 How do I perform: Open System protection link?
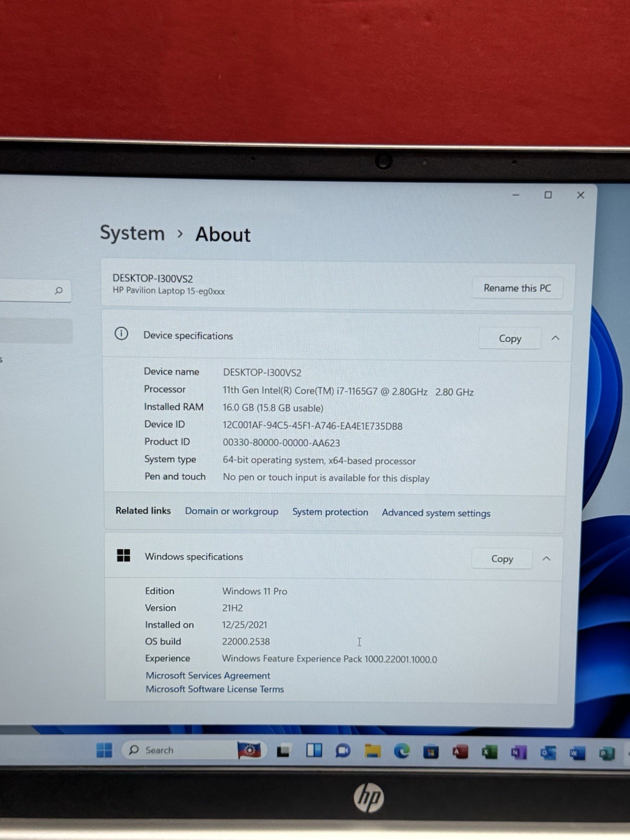pos(330,512)
